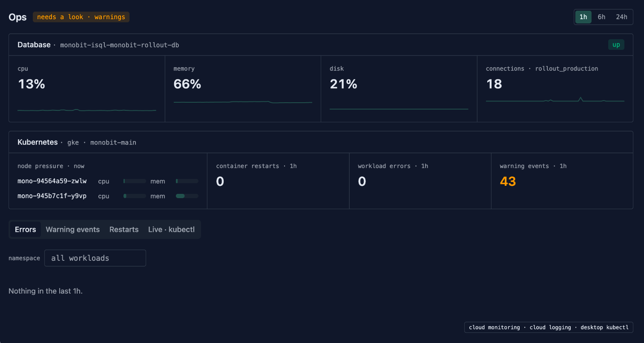Viewport: 644px width, 343px height.
Task: Click the 'Nothing in the last 1h.' message
Action: [46, 291]
